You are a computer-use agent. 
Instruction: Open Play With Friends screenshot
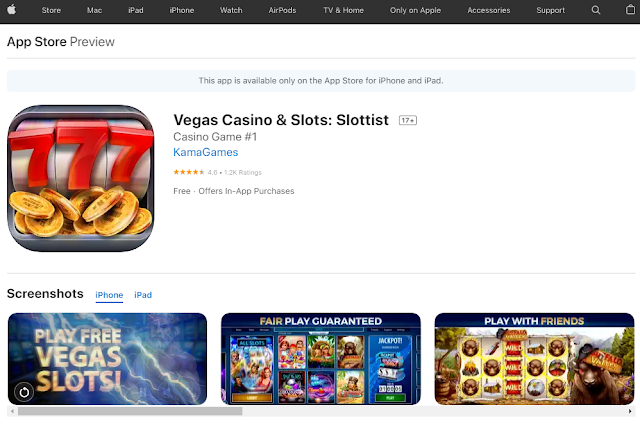pyautogui.click(x=534, y=359)
